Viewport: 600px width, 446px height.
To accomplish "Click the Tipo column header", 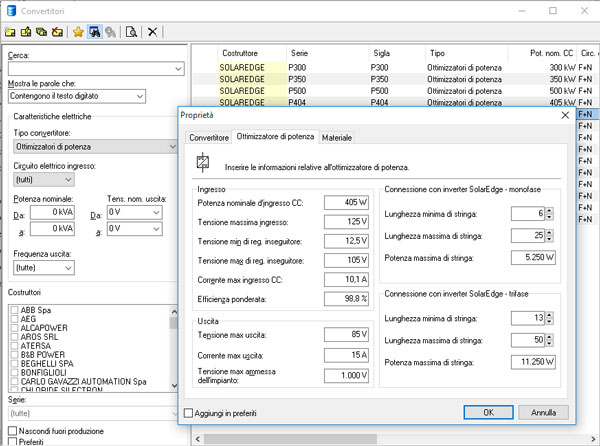I will (x=466, y=53).
